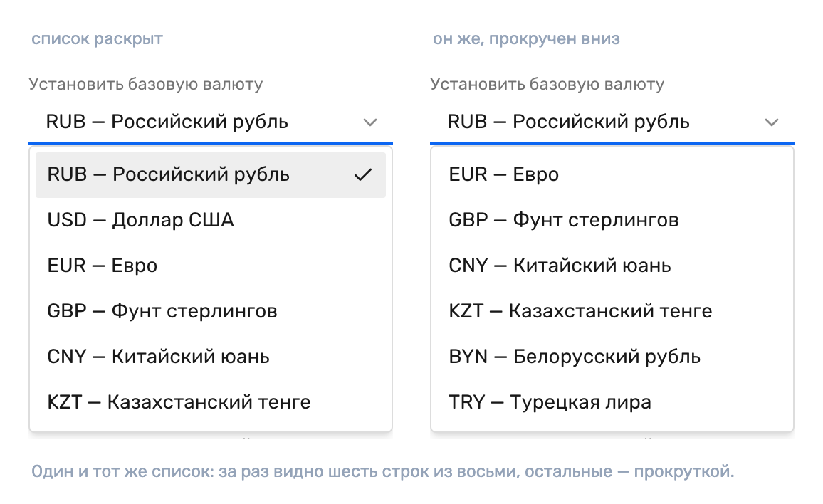
Task: Collapse left currency dropdown via chevron arrow
Action: (370, 122)
